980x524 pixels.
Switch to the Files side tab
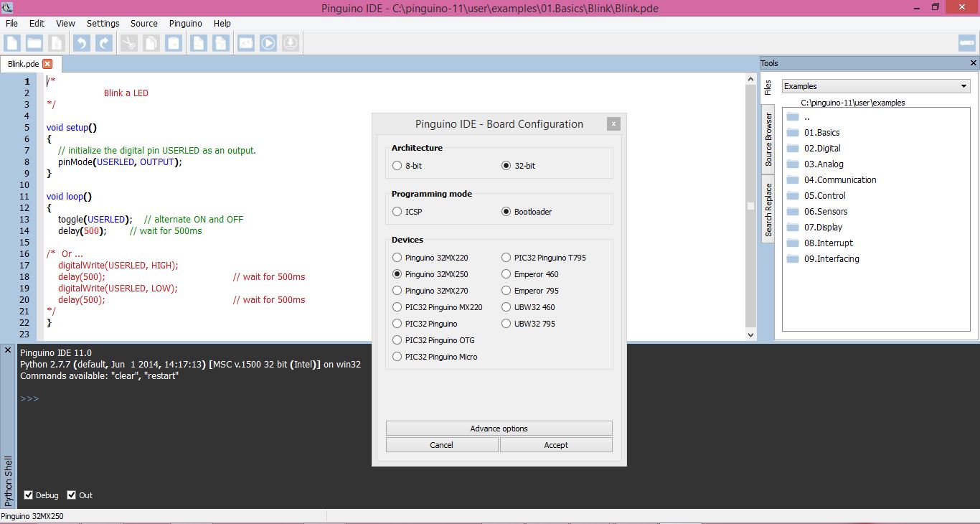click(x=768, y=88)
